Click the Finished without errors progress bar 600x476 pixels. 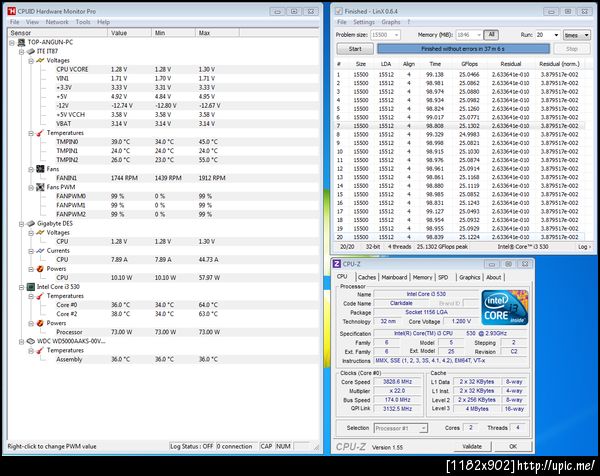(463, 49)
